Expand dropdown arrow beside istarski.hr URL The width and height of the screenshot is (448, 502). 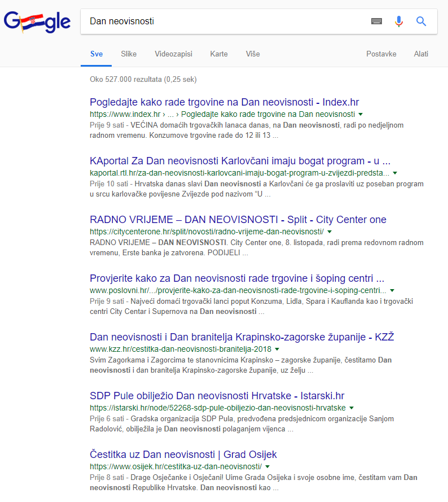tap(352, 408)
